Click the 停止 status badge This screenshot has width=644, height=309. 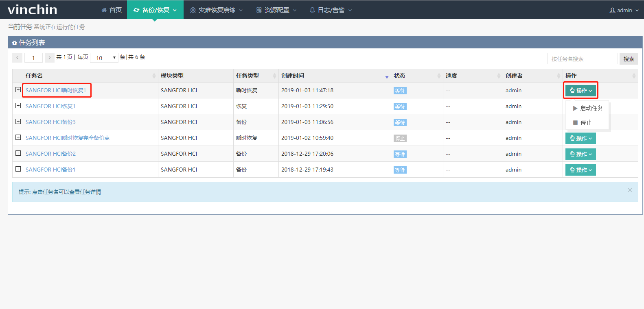pos(400,138)
